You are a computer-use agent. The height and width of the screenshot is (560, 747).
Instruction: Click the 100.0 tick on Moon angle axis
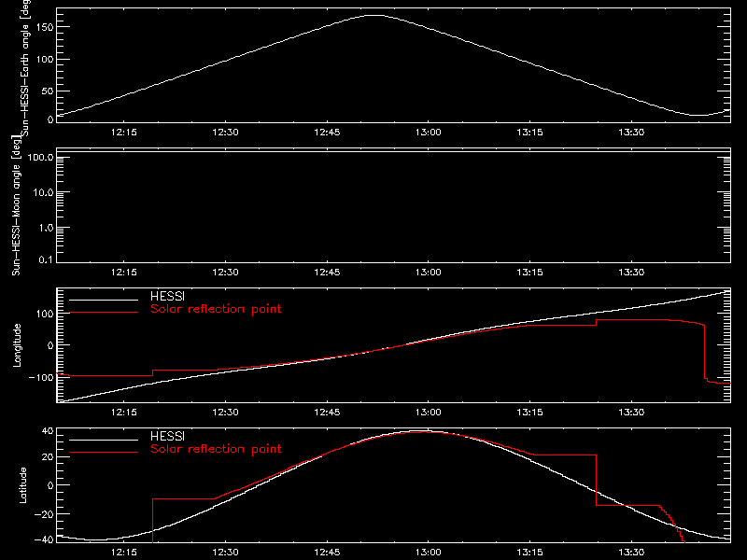[40, 158]
